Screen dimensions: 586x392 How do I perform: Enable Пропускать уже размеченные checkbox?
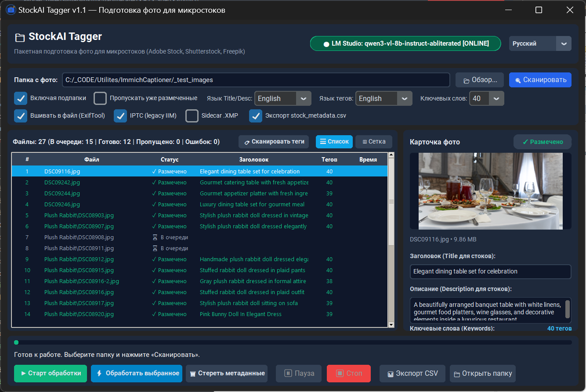point(100,98)
